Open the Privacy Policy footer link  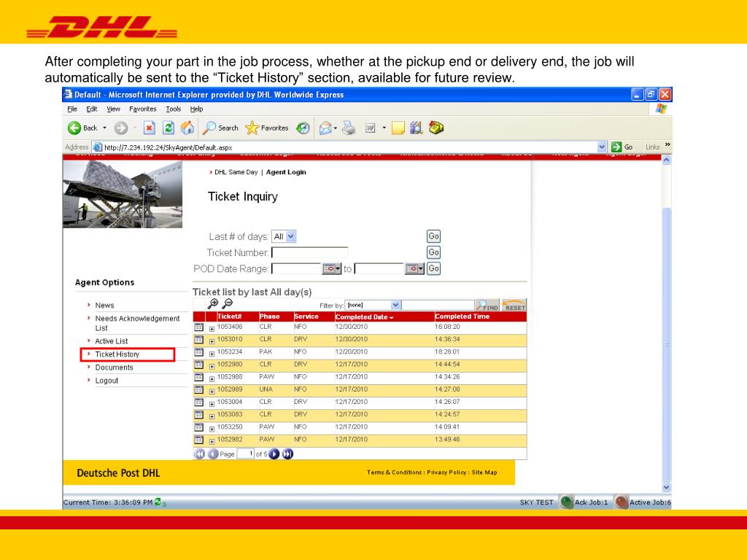coord(446,472)
